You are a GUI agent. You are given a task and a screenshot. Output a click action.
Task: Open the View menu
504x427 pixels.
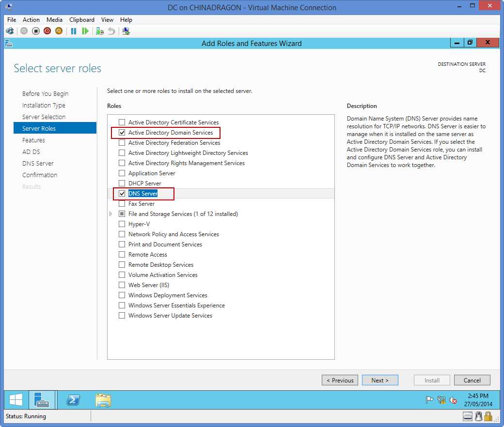pos(107,19)
